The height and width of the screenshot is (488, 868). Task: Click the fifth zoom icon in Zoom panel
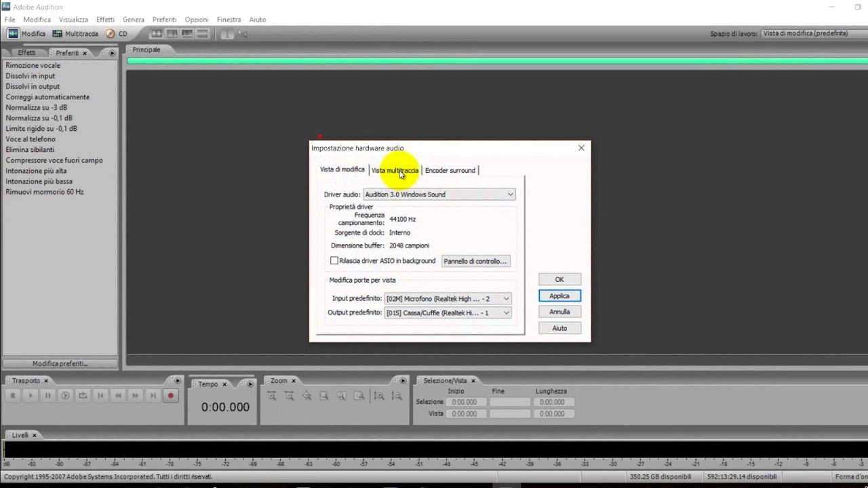click(342, 396)
